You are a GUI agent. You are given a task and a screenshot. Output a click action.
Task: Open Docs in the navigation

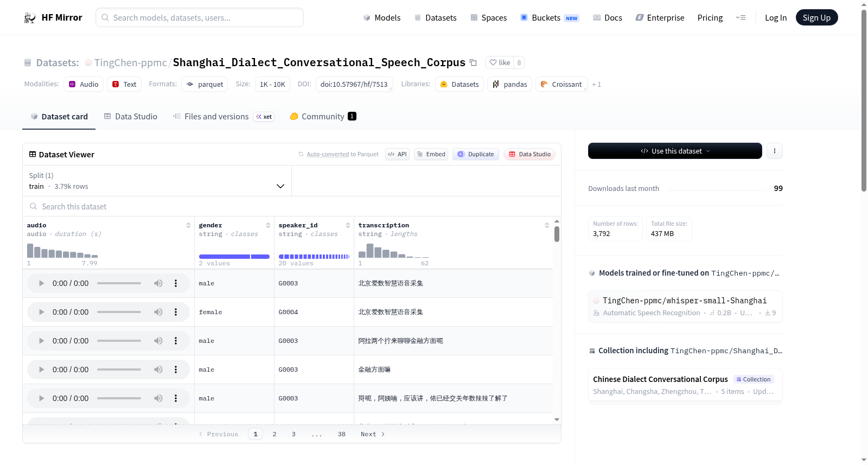(608, 18)
